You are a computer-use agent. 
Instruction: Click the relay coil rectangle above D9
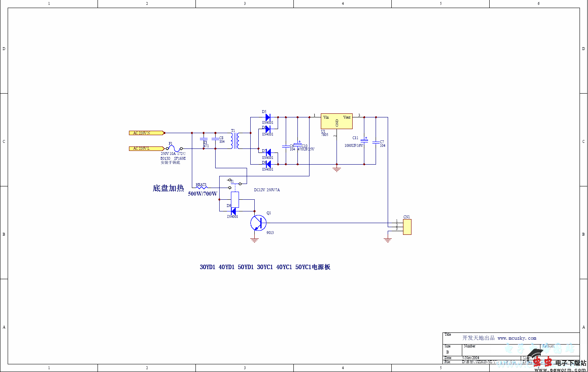[235, 200]
